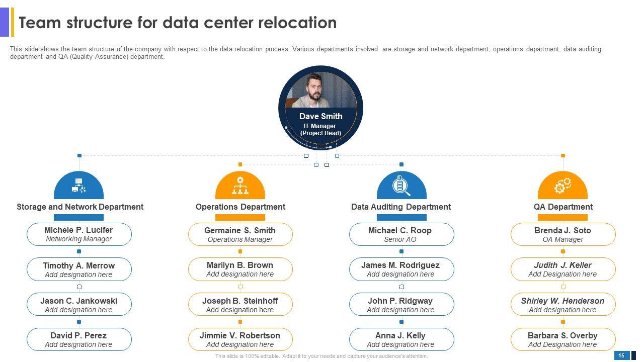Click Brenda J. Soto manager box
Viewport: 644px width, 362px height.
pos(562,234)
